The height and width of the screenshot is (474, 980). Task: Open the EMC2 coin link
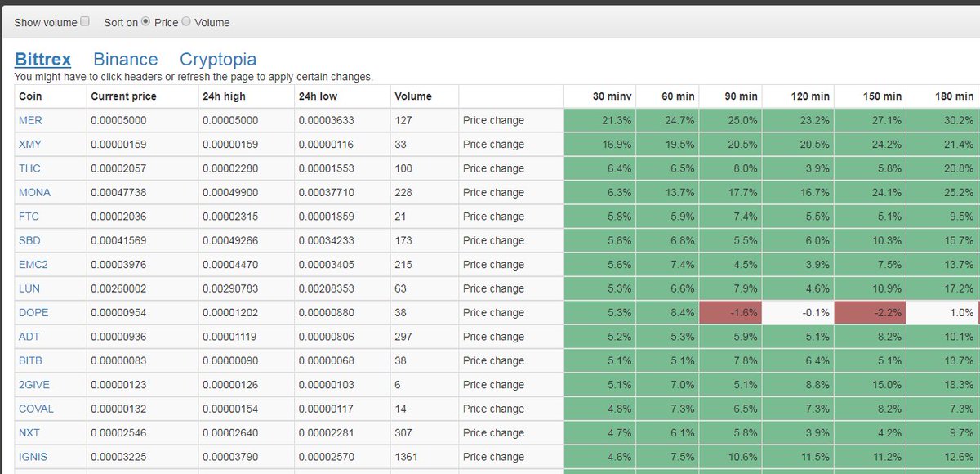coord(33,265)
